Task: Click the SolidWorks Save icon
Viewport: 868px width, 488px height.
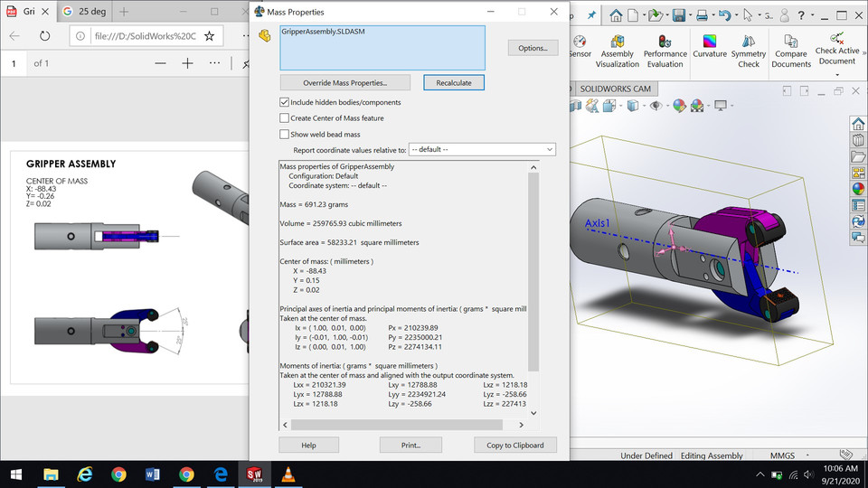Action: tap(679, 15)
